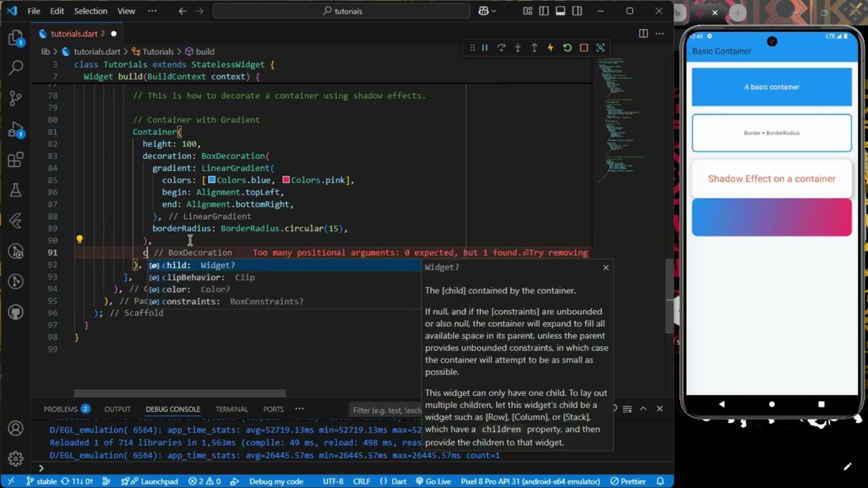Open the Run and Debug view

point(16,129)
